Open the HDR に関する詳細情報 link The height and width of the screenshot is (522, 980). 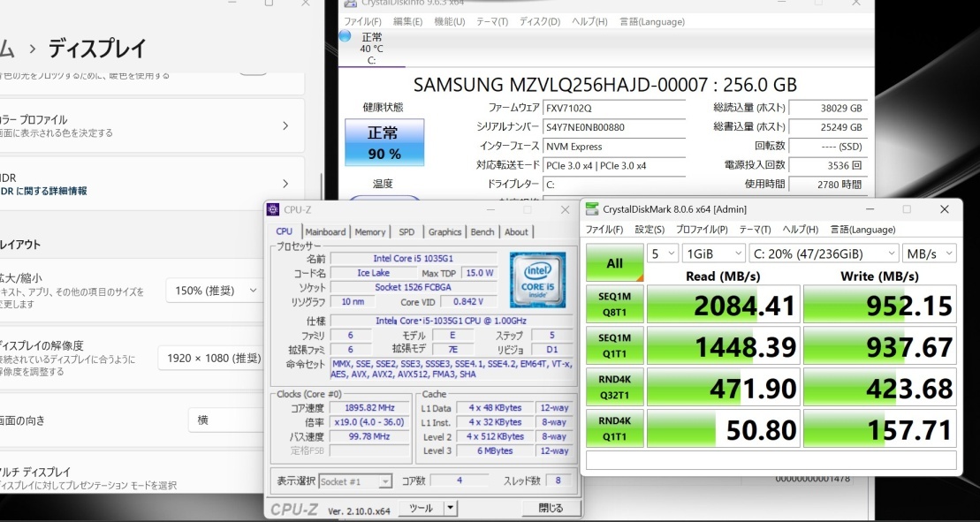coord(43,191)
